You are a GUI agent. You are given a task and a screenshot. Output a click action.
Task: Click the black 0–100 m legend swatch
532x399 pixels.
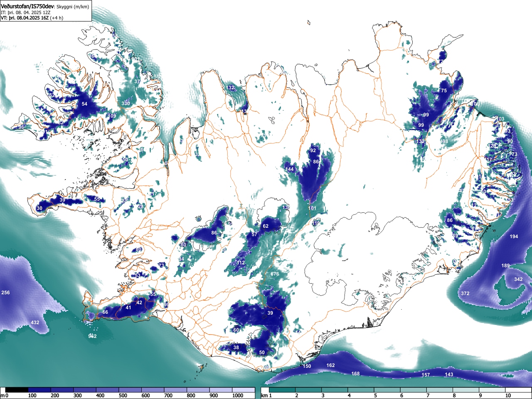(17, 390)
